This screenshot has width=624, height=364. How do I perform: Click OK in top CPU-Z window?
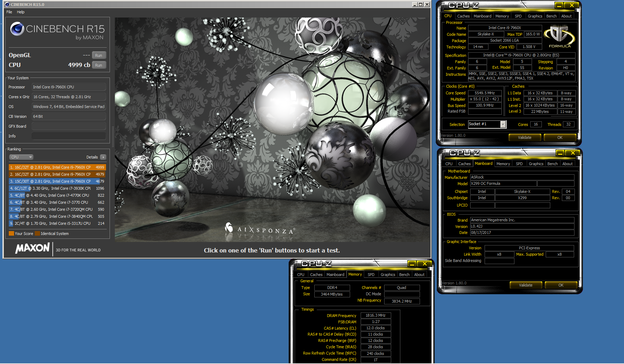(560, 137)
